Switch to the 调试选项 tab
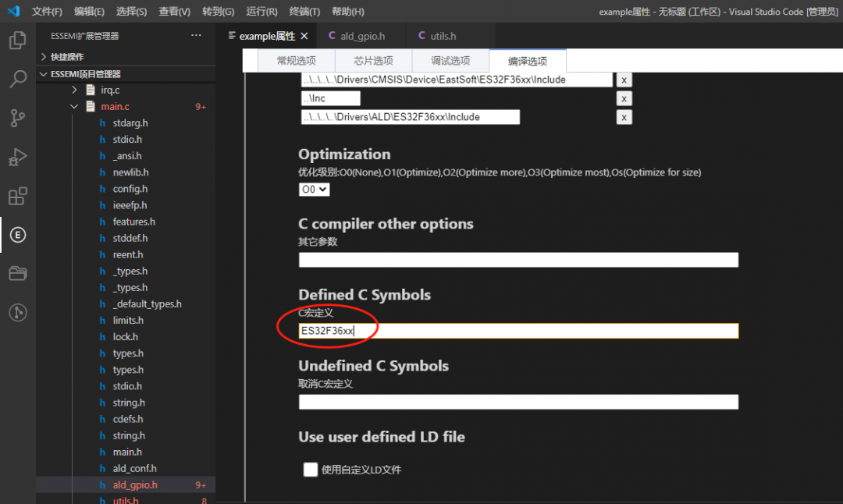 (x=450, y=61)
